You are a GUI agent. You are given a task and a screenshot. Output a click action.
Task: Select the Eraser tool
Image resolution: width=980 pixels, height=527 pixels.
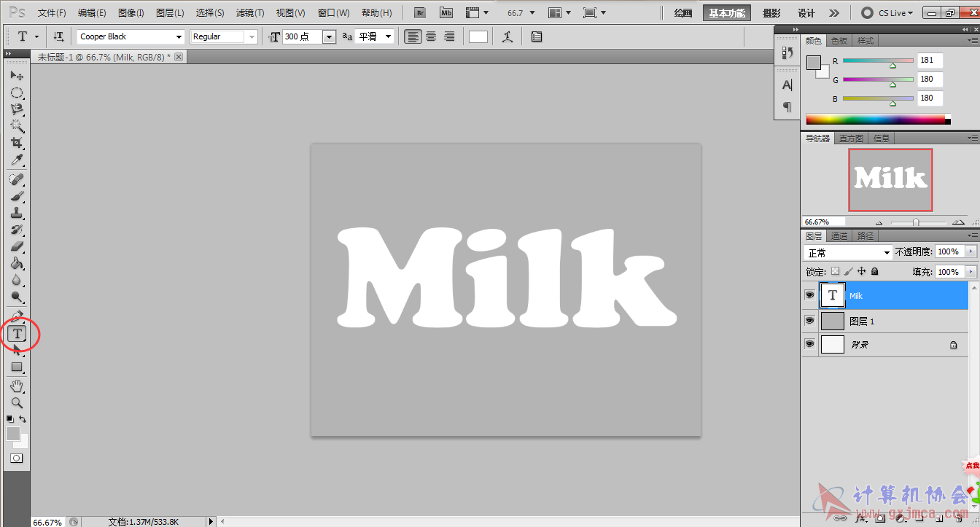click(16, 246)
